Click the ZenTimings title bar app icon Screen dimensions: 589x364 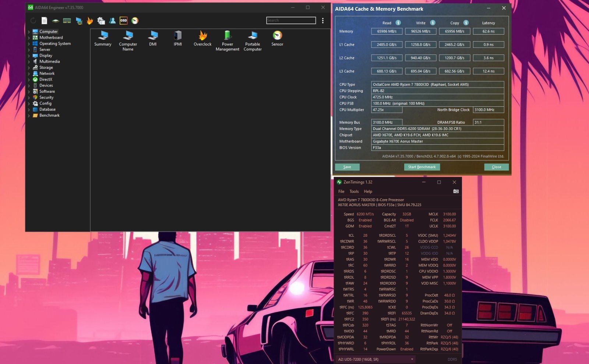[x=339, y=182]
